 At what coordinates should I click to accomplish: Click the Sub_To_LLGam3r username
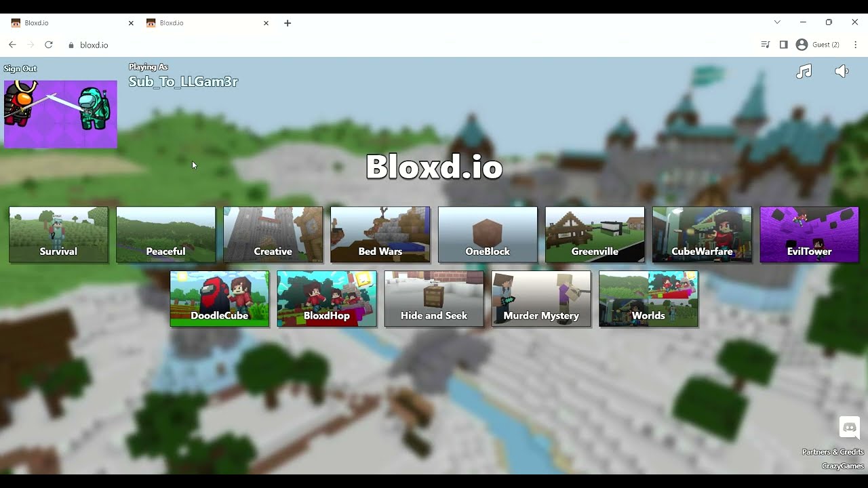coord(183,81)
